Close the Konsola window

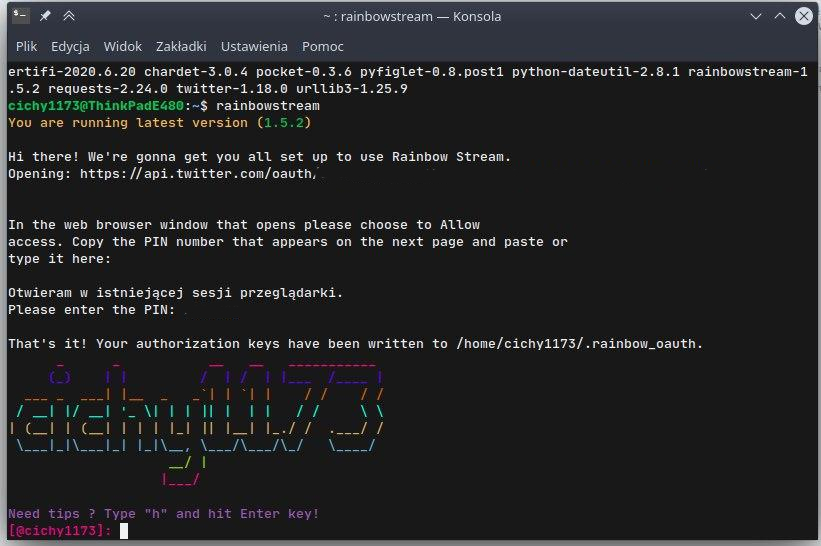801,16
